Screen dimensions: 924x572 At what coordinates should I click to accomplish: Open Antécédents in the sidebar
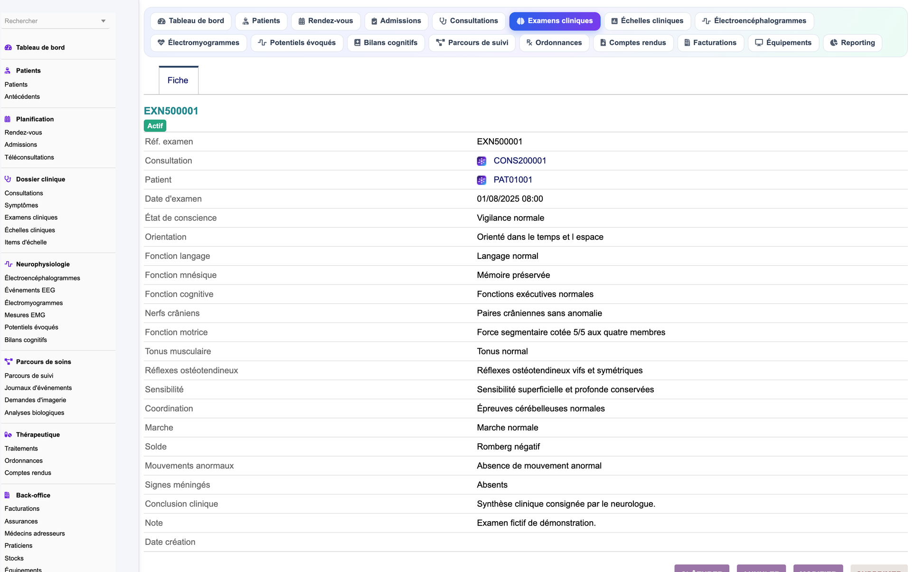click(x=22, y=96)
